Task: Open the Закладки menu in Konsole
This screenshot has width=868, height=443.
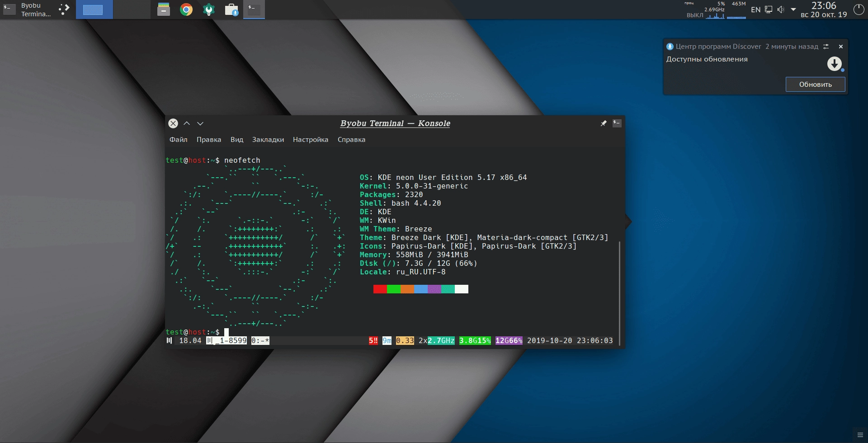Action: tap(268, 140)
